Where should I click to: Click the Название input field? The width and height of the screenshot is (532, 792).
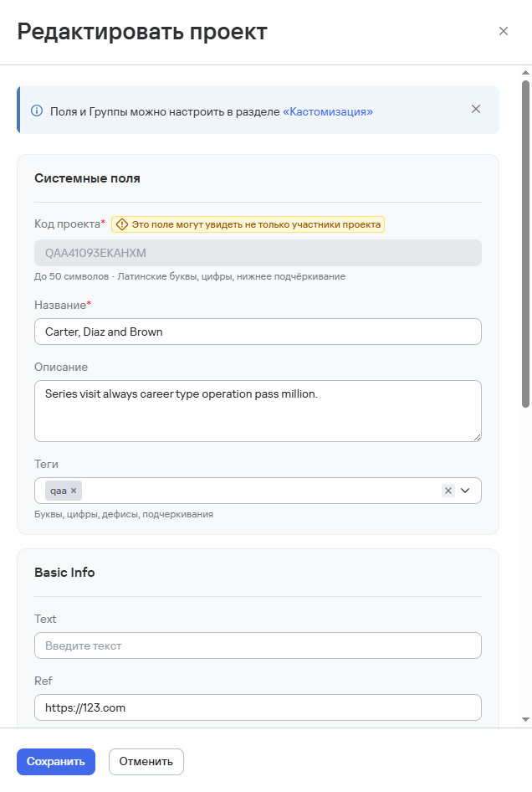tap(258, 332)
